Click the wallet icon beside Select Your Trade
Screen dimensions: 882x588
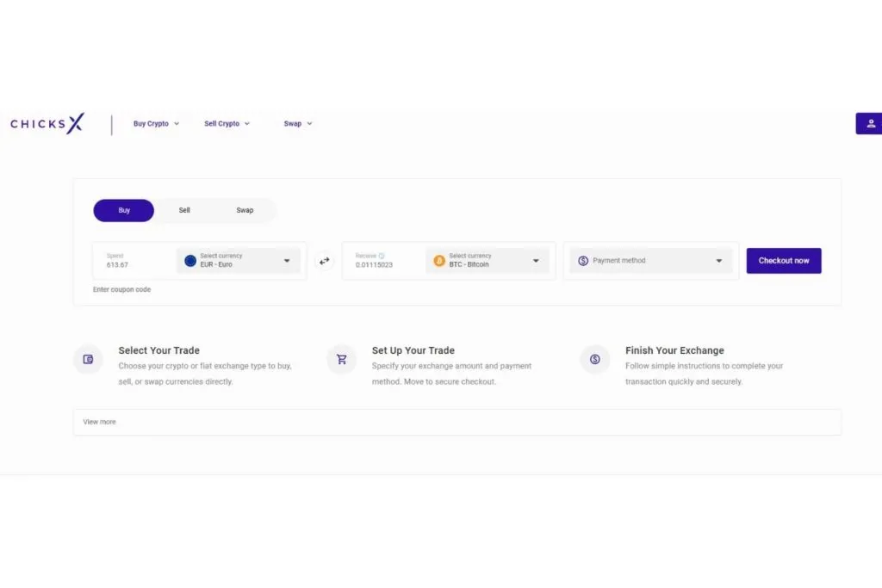[89, 359]
